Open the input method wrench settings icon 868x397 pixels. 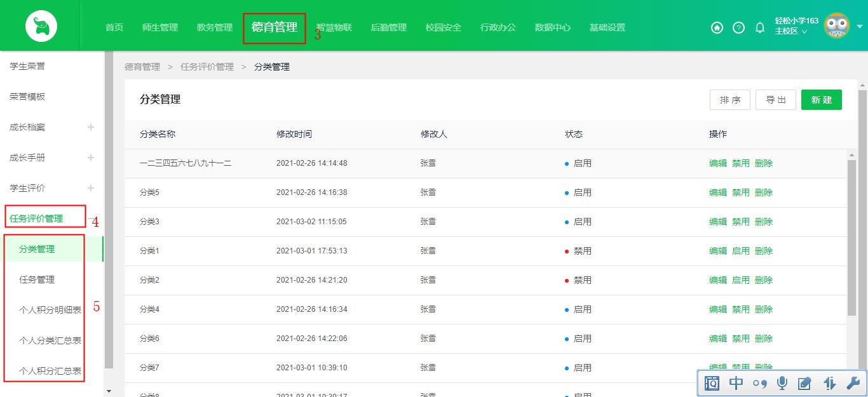(852, 383)
